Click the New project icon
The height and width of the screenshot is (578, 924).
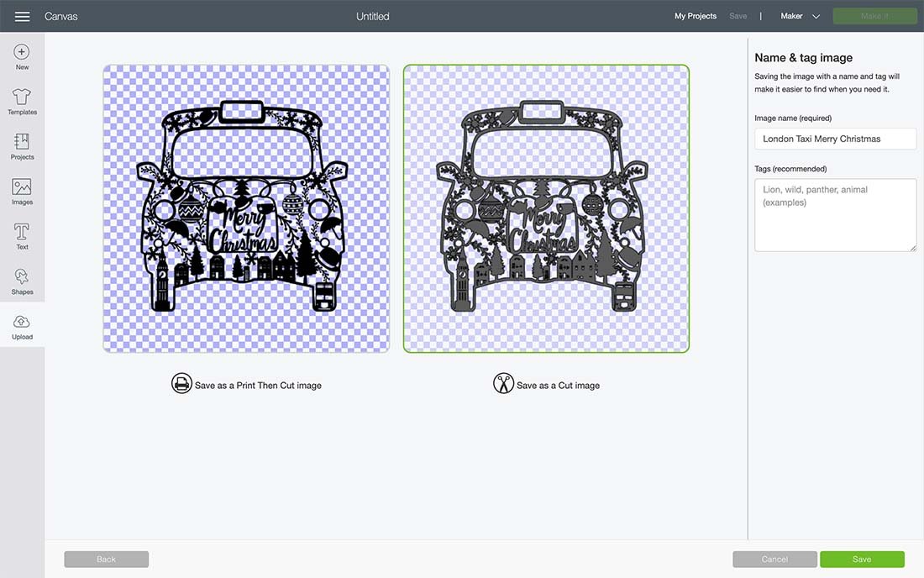click(x=22, y=52)
